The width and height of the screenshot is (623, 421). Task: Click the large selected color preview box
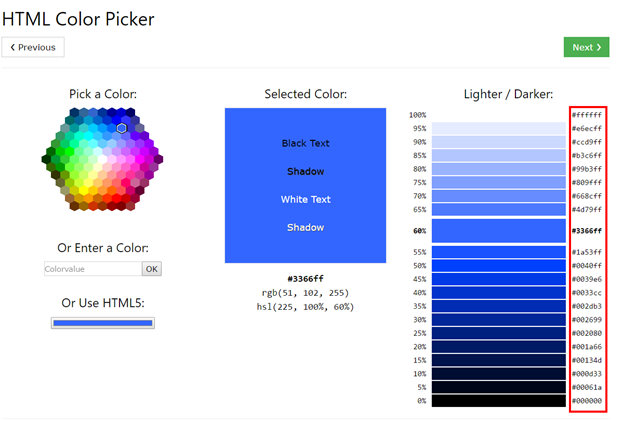tap(305, 185)
